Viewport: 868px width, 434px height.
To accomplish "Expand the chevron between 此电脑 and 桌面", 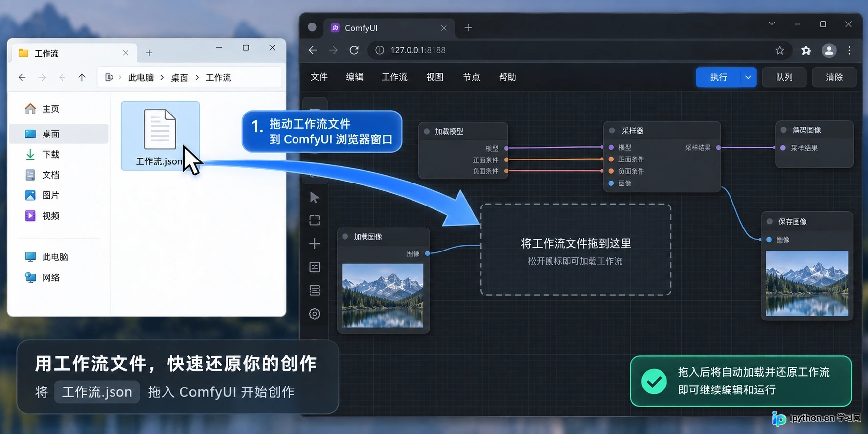I will tap(162, 77).
